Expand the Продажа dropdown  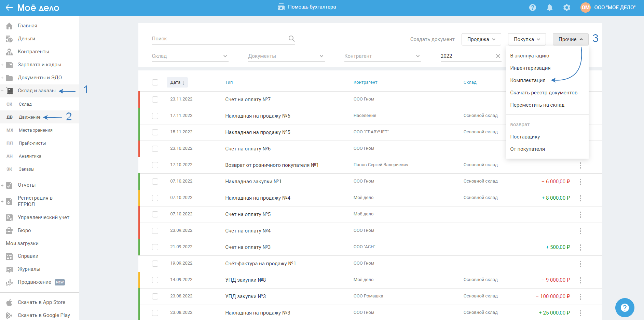coord(481,39)
